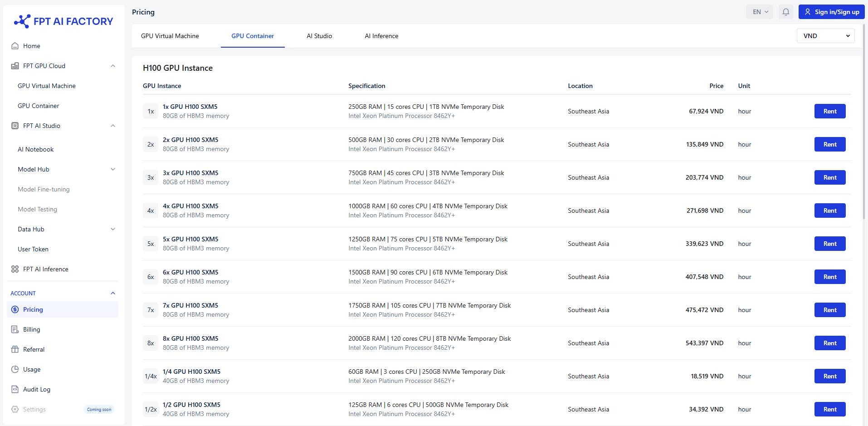Rent the 4x GPU H100 SXM5 instance

830,211
